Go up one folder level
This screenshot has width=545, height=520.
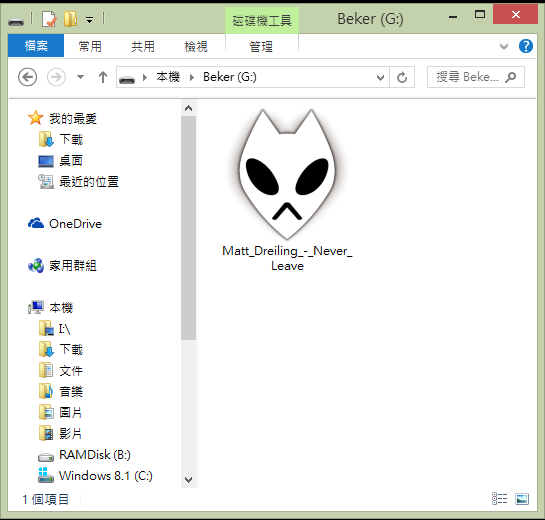[x=103, y=77]
